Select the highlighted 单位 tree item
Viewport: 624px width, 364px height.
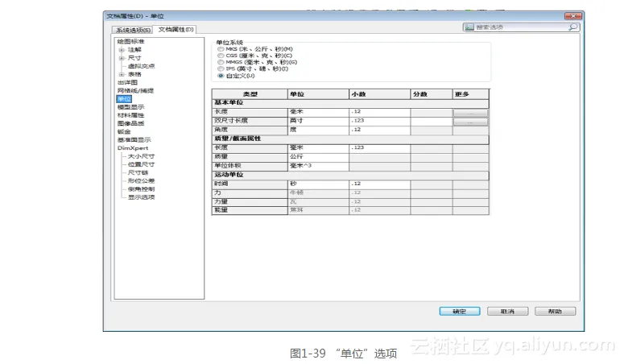124,99
